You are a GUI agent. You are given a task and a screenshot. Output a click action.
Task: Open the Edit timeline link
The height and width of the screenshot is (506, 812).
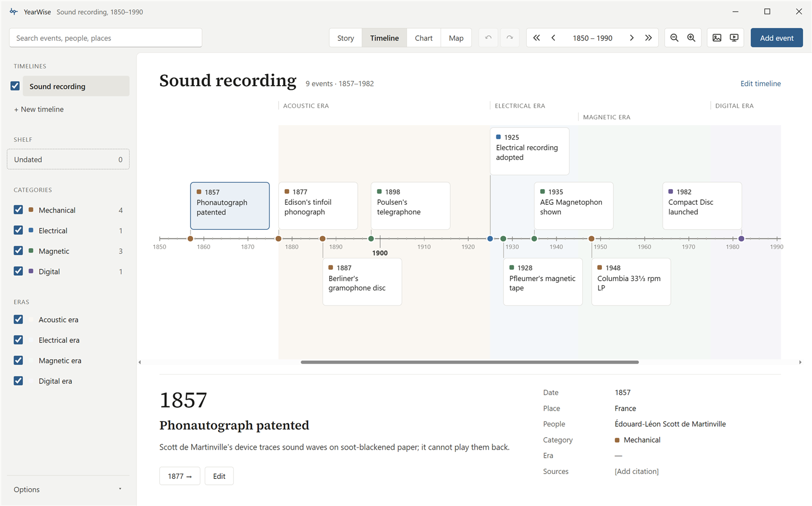[x=761, y=83]
